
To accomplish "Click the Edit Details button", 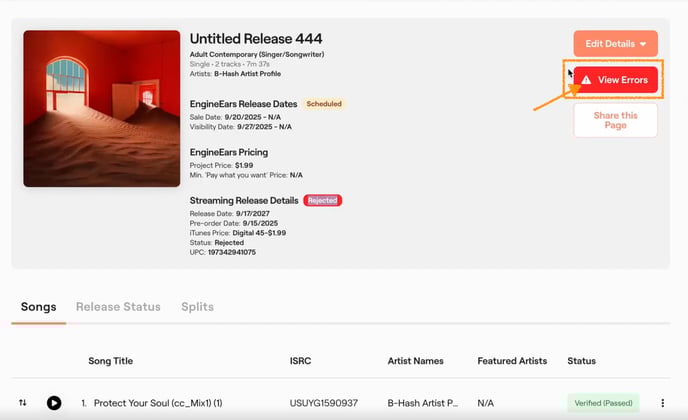I will pyautogui.click(x=615, y=43).
